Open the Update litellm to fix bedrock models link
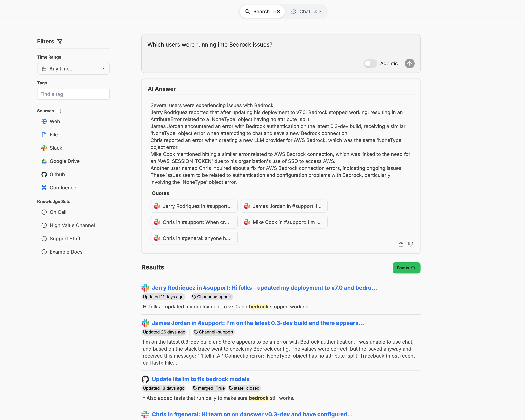525x420 pixels. pyautogui.click(x=200, y=379)
